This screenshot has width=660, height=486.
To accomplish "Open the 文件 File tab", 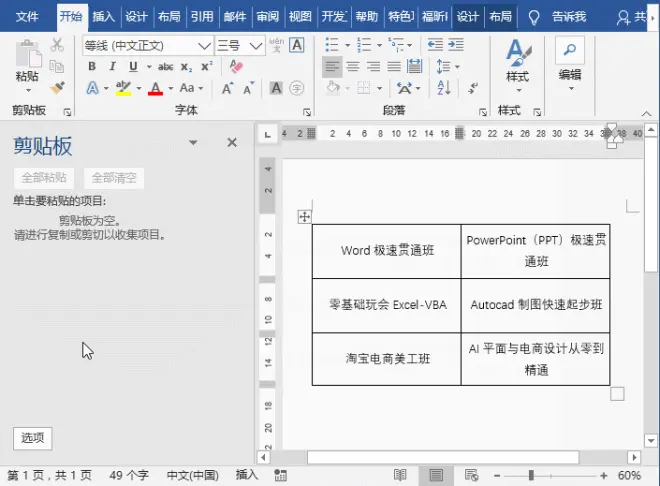I will click(27, 17).
